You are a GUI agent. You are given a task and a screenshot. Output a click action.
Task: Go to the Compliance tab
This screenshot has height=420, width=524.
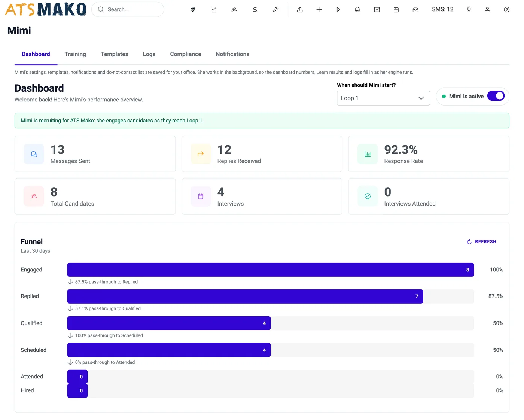(186, 54)
